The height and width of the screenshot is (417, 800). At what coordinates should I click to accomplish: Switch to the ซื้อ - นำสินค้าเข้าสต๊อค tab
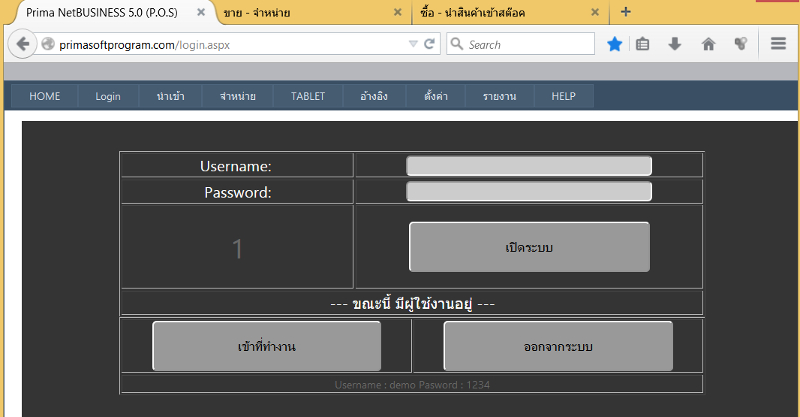(510, 13)
